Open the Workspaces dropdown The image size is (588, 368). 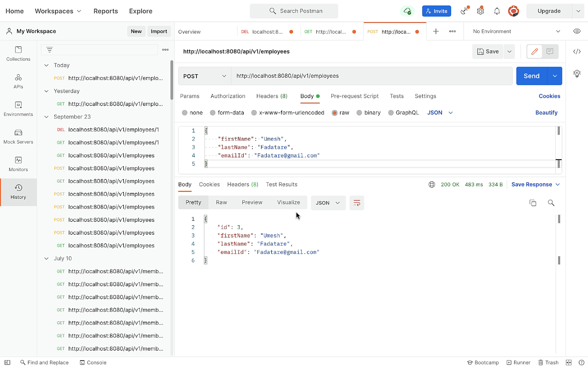58,11
